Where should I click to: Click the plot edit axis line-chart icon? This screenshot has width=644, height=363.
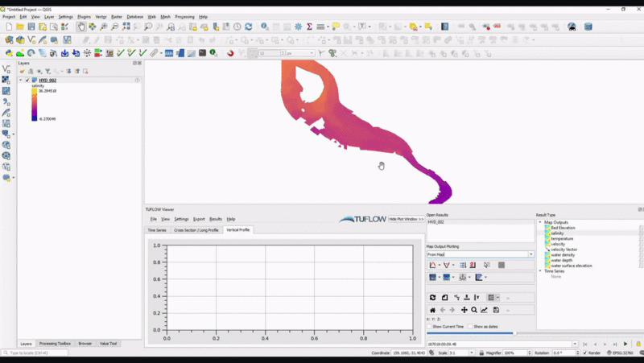coord(485,310)
